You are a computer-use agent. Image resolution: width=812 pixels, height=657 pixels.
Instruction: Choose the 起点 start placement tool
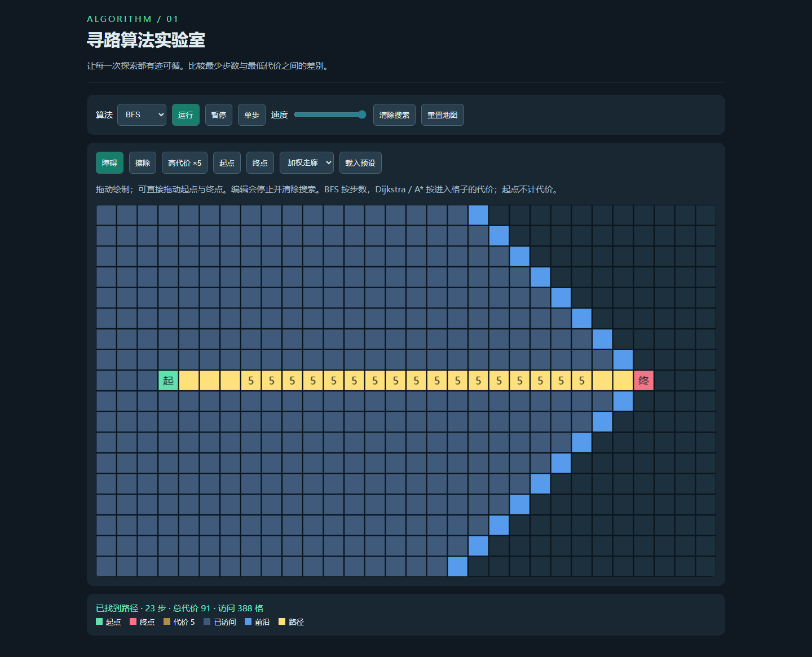tap(227, 163)
